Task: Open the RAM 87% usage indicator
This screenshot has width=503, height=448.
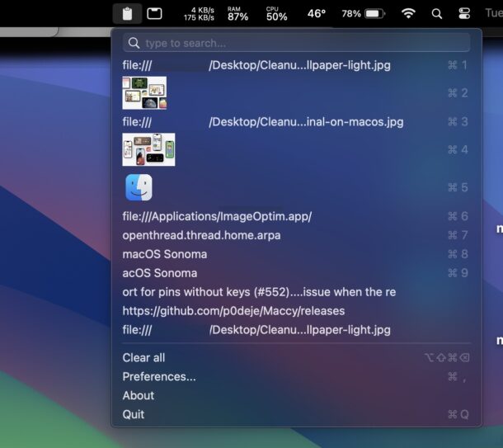Action: (x=237, y=13)
